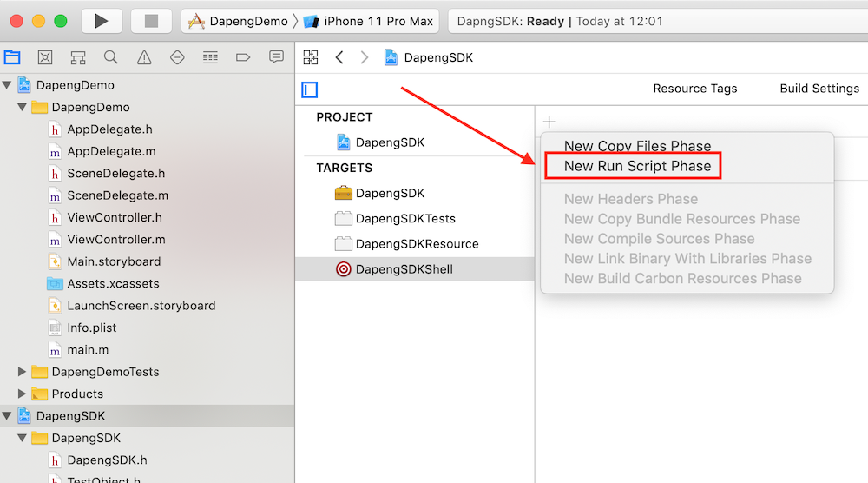Go forward in editor history

[x=364, y=57]
